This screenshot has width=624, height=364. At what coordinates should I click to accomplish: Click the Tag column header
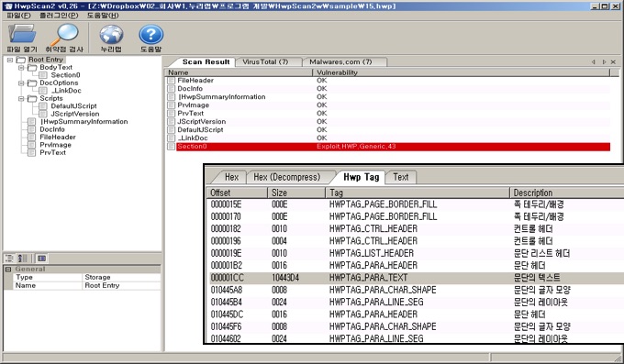point(417,193)
